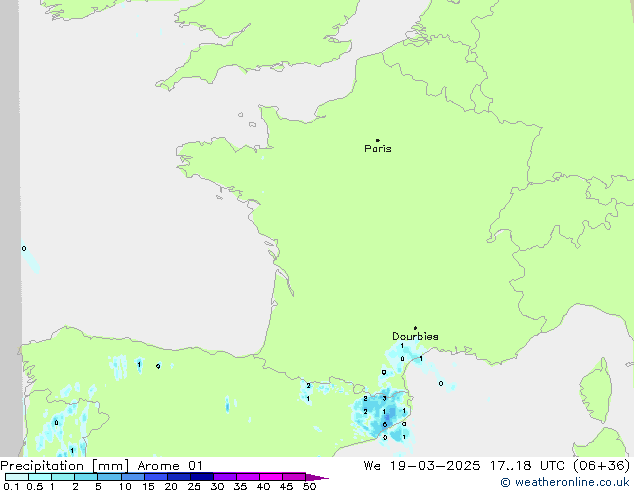Viewport: 634px width, 490px height.
Task: Pick the 15–20 mm legend color swatch
Action: tap(155, 477)
